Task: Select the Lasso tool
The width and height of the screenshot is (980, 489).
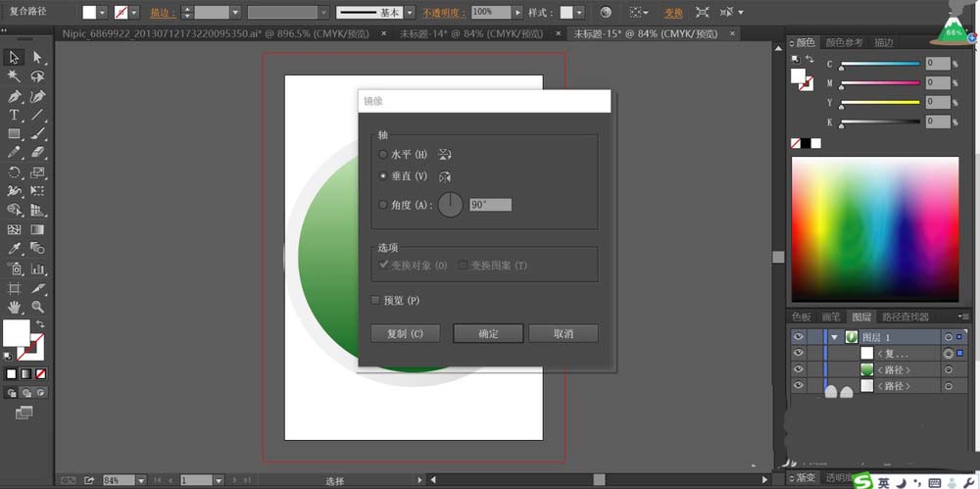Action: [37, 76]
